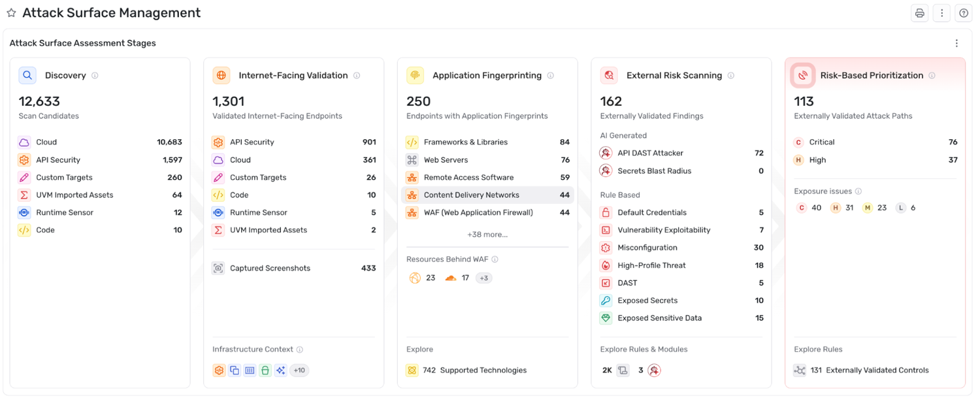This screenshot has height=400, width=980.
Task: Show info for External Risk Scanning
Action: 730,76
